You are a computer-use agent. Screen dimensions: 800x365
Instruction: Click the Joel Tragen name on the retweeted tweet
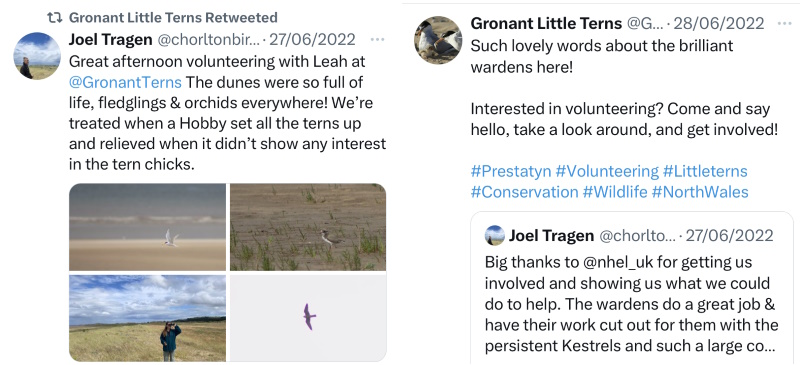110,39
